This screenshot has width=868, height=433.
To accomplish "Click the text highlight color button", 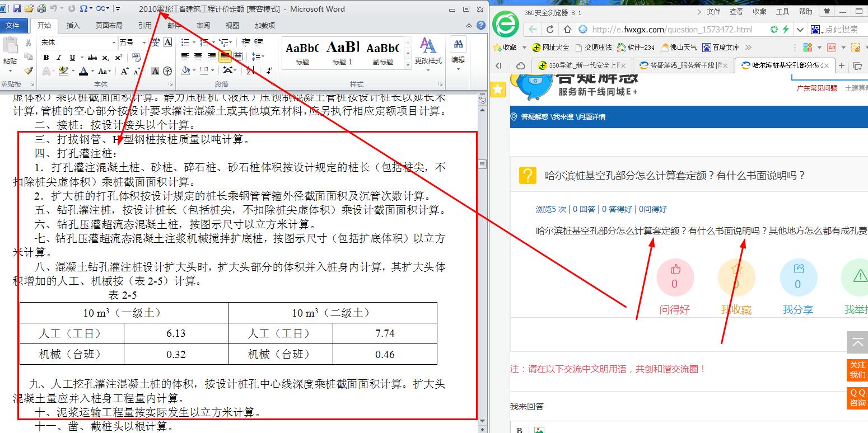I will coord(63,71).
